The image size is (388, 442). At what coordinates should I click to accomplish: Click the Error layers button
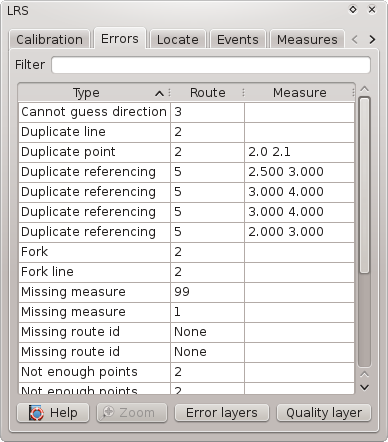222,413
